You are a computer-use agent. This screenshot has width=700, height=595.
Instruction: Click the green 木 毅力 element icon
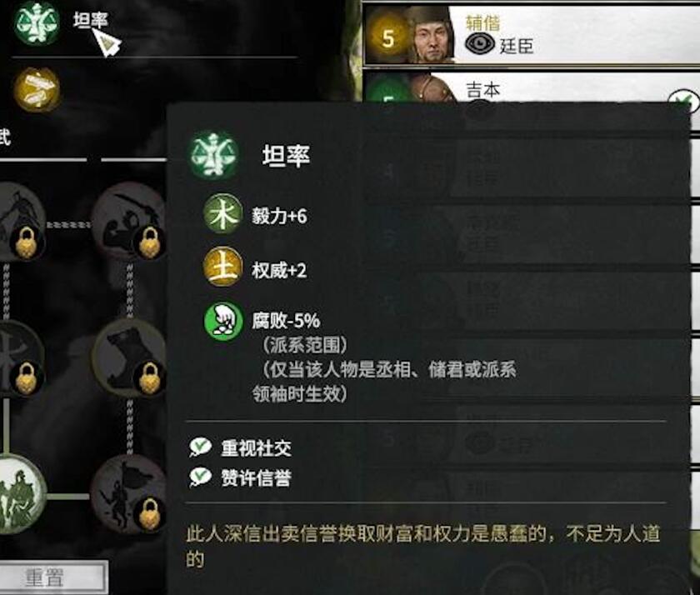(222, 214)
